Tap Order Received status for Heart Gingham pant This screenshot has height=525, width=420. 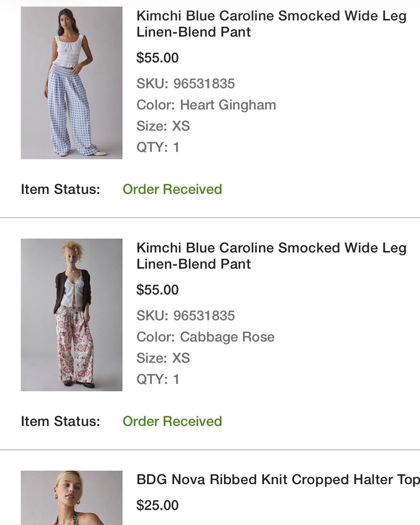[172, 189]
